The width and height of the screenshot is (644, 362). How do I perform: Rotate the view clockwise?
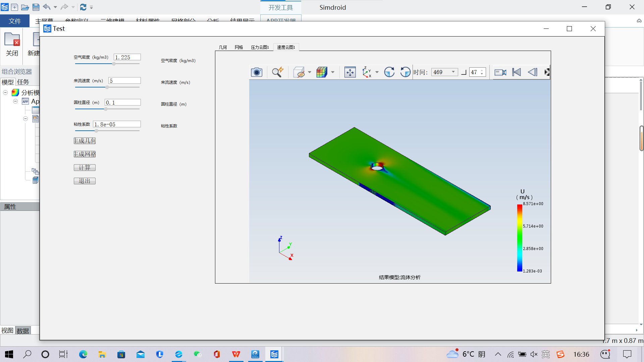click(389, 72)
